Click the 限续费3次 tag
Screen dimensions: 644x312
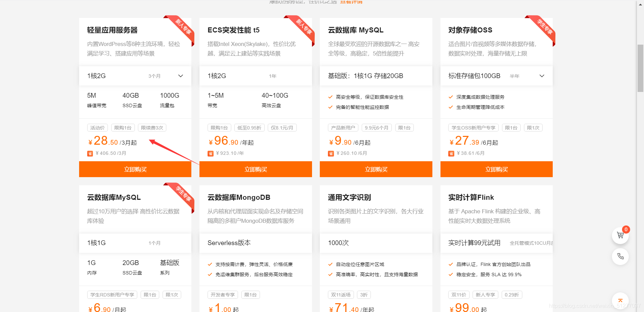coord(152,128)
